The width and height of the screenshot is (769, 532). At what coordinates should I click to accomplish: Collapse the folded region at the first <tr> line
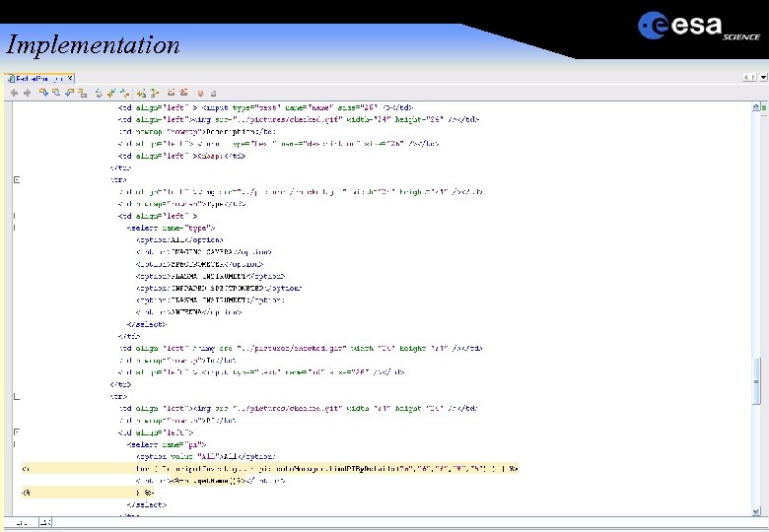pos(17,179)
